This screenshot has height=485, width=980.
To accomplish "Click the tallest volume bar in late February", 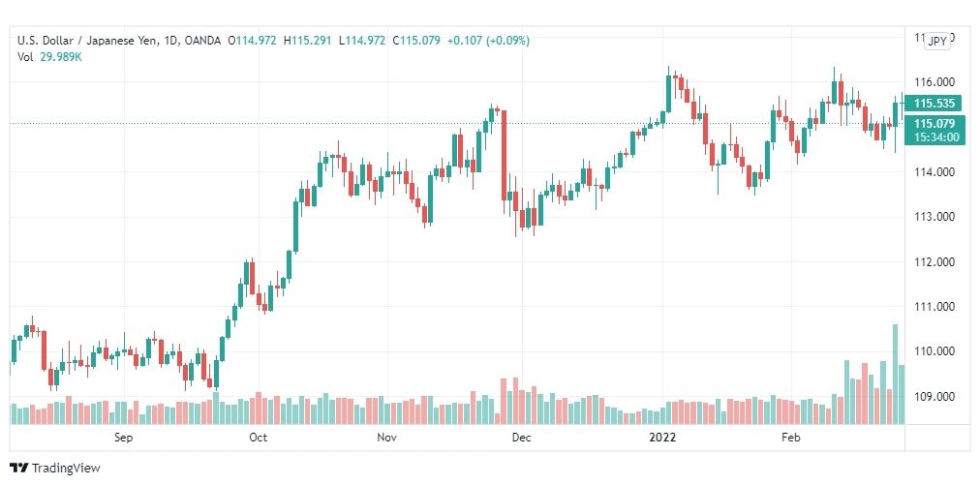I will [895, 374].
